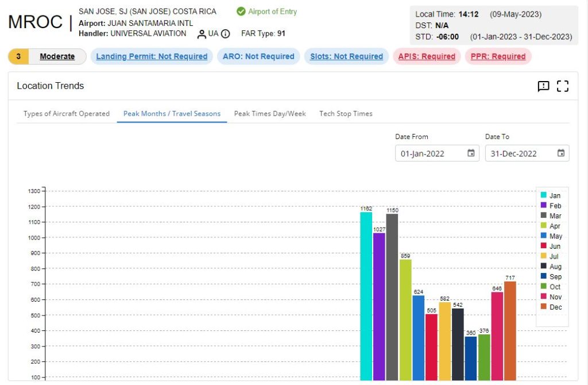
Task: Open the feedback comment icon
Action: tap(543, 86)
